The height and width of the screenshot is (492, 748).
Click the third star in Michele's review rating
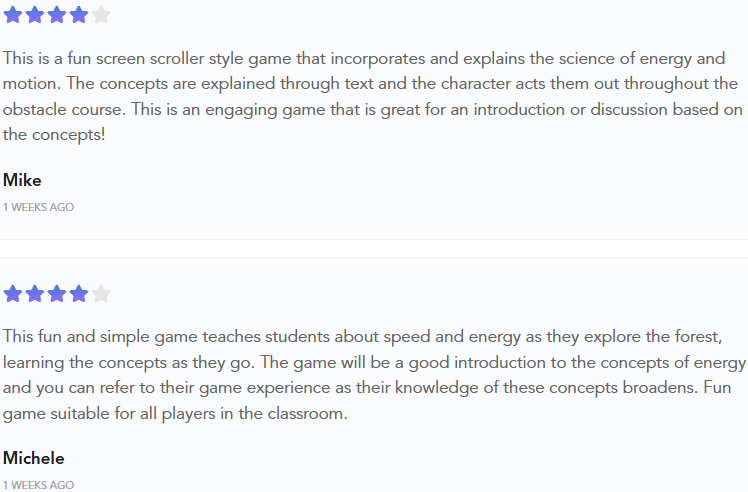57,293
